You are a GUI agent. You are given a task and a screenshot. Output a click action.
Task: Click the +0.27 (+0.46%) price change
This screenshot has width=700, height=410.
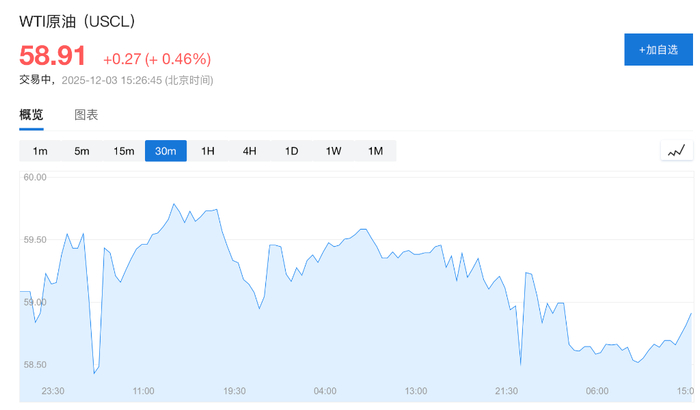coord(156,59)
